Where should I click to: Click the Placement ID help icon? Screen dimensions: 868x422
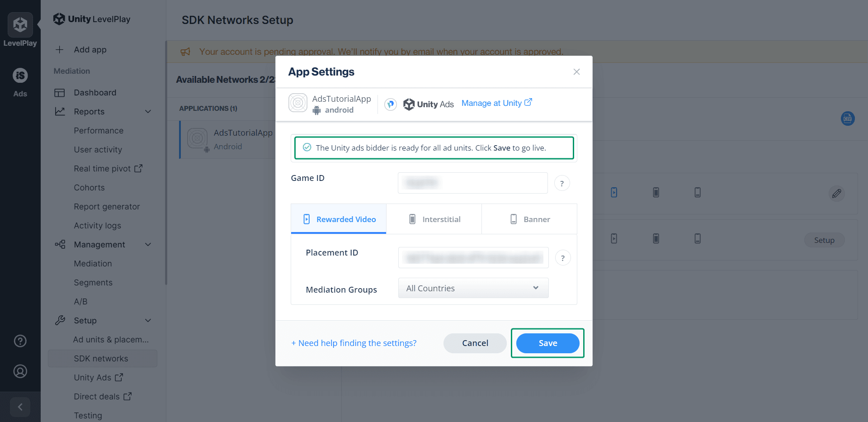(x=562, y=257)
